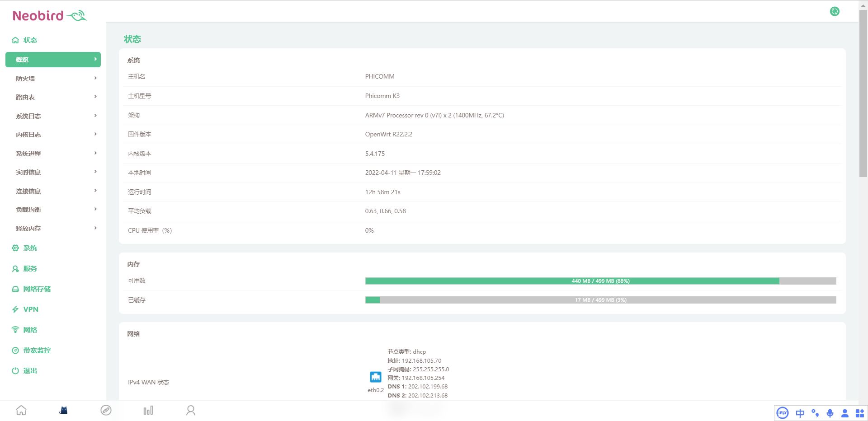This screenshot has height=421, width=868.
Task: Open the 系统 menu in sidebar
Action: click(x=30, y=248)
